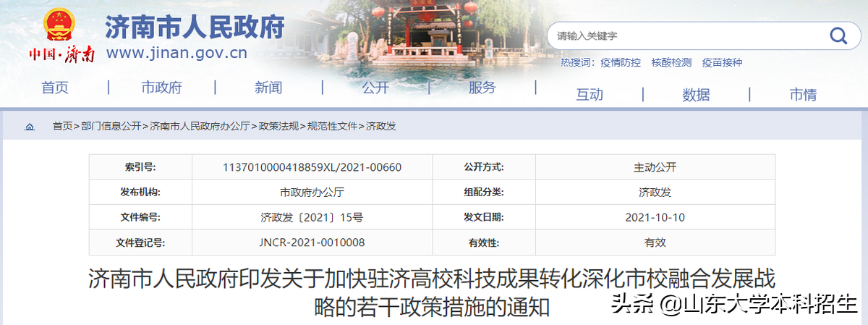Click 首页 in the breadcrumb
Screen dimensions: 868x325
pos(62,126)
